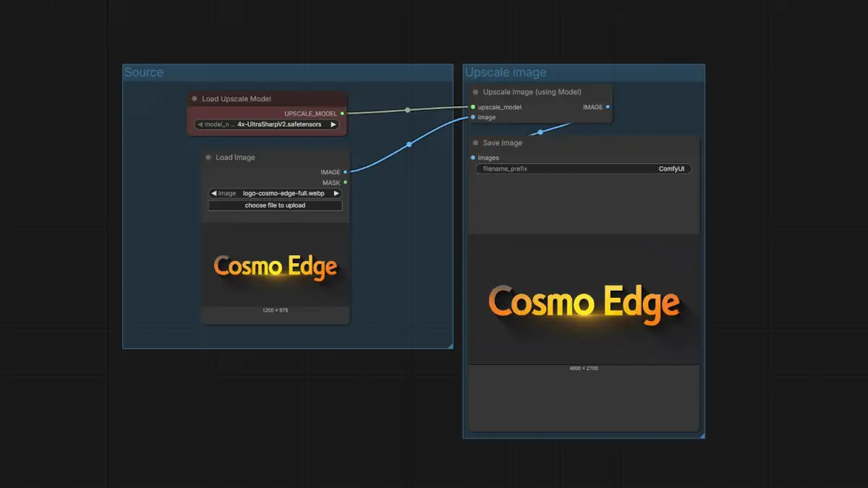Viewport: 868px width, 488px height.
Task: Click the IMAGE output port on Upscale Image node
Action: pos(608,107)
